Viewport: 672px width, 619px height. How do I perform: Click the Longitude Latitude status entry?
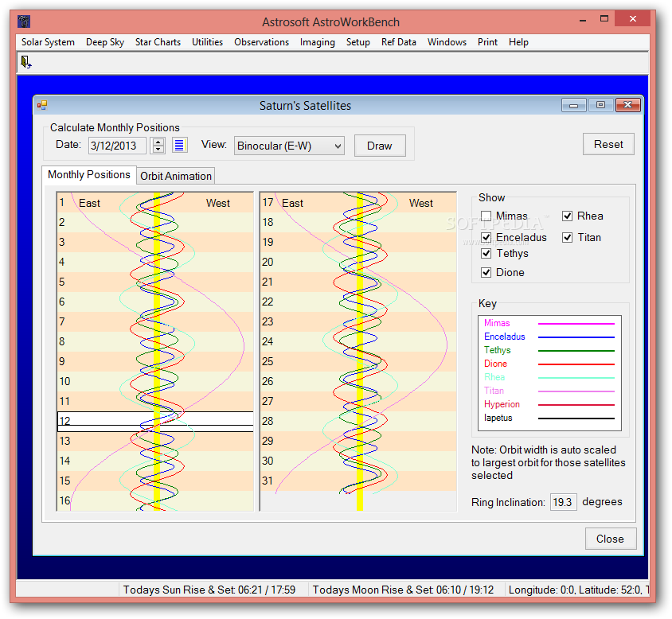click(579, 590)
